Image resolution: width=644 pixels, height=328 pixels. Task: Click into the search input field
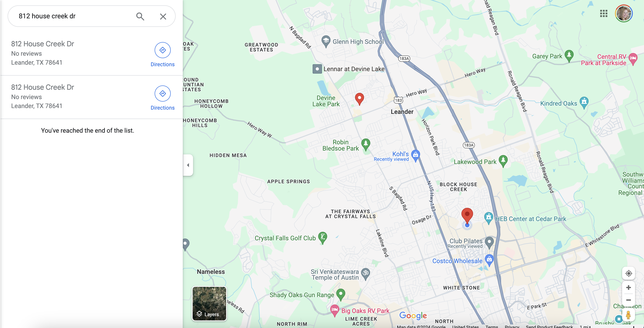75,16
